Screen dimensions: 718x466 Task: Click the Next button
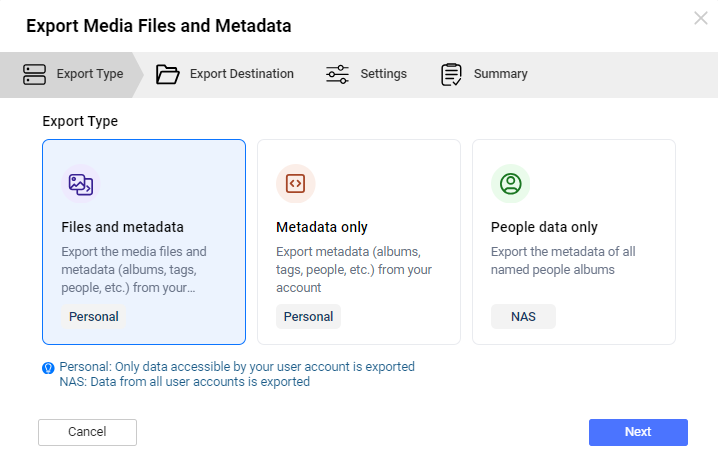[638, 432]
